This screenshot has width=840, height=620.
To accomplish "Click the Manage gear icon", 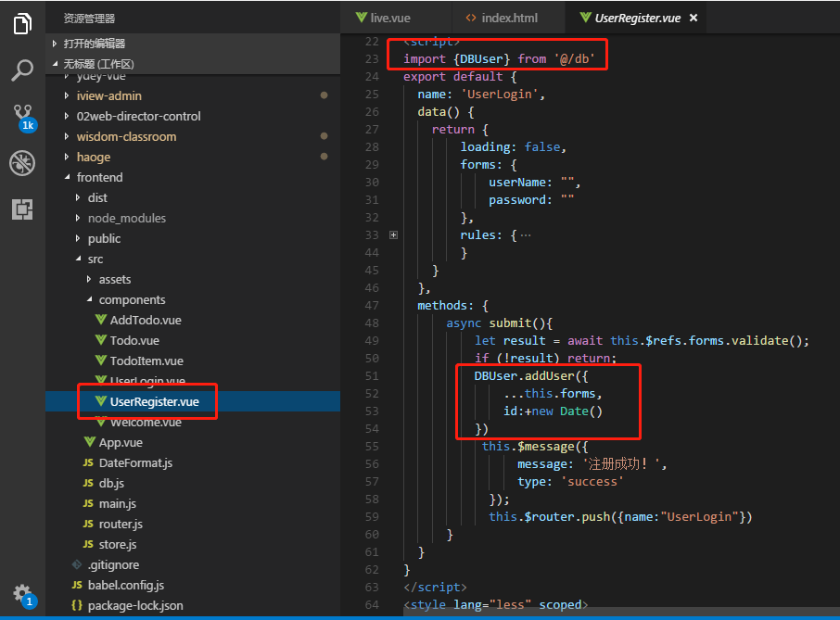I will [22, 593].
